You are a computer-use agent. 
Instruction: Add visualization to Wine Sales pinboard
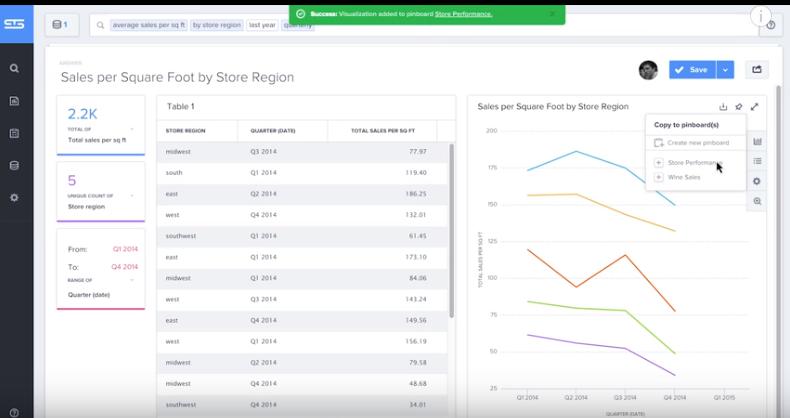[684, 177]
